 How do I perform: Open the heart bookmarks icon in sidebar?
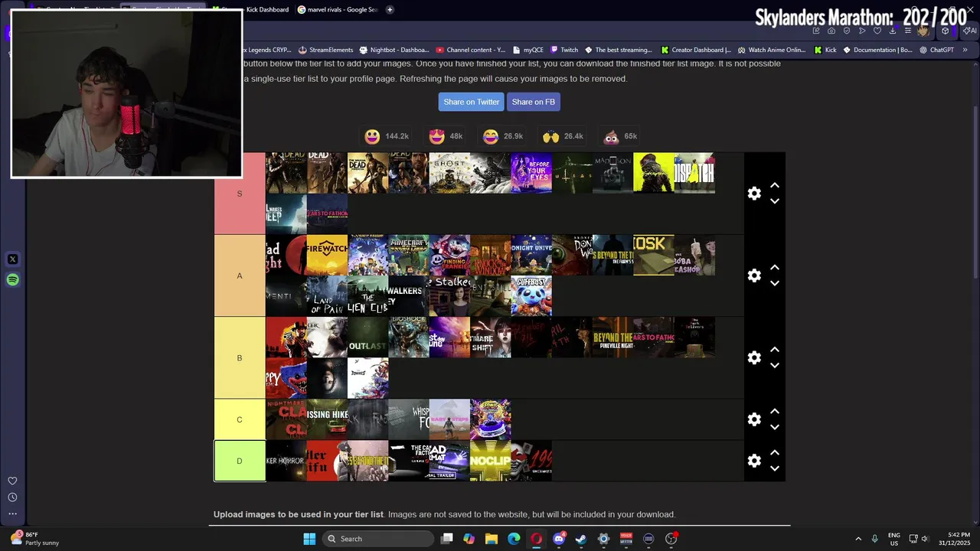12,481
